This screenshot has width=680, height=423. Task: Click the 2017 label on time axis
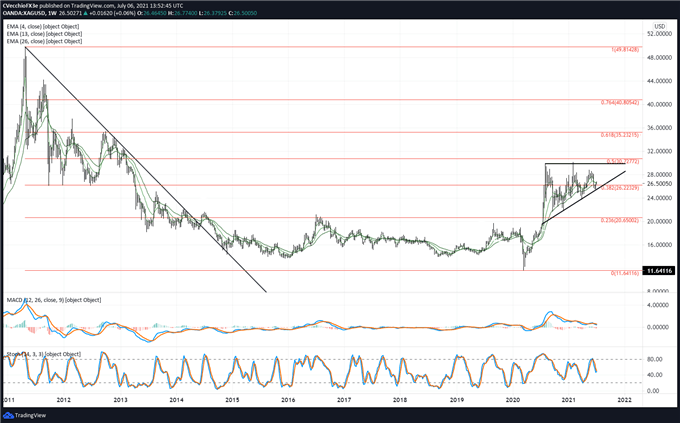pyautogui.click(x=344, y=400)
